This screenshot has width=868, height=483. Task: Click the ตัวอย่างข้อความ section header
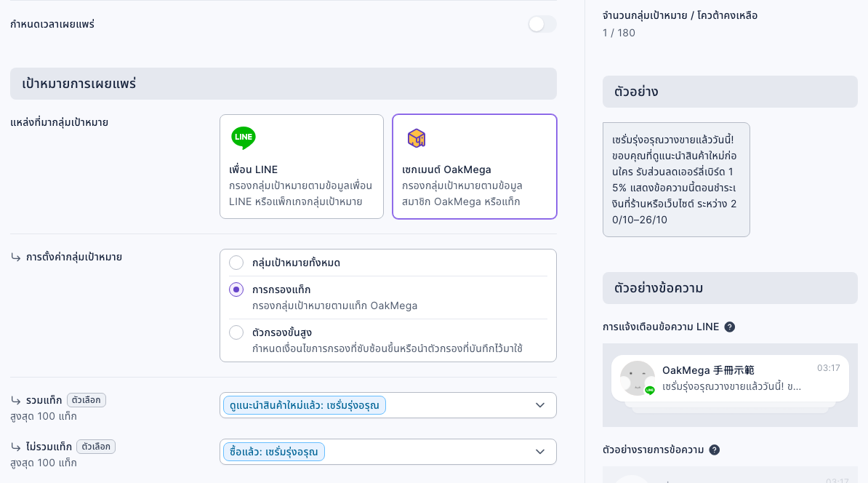(x=730, y=288)
